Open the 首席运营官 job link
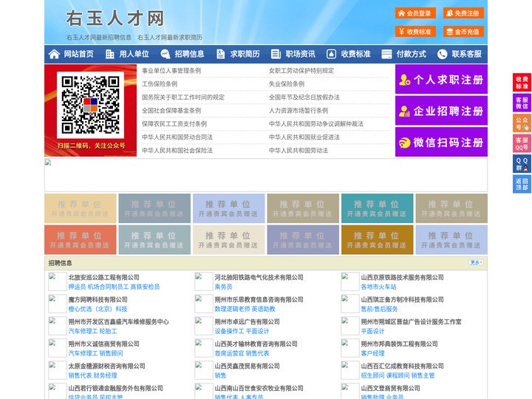 coord(229,353)
